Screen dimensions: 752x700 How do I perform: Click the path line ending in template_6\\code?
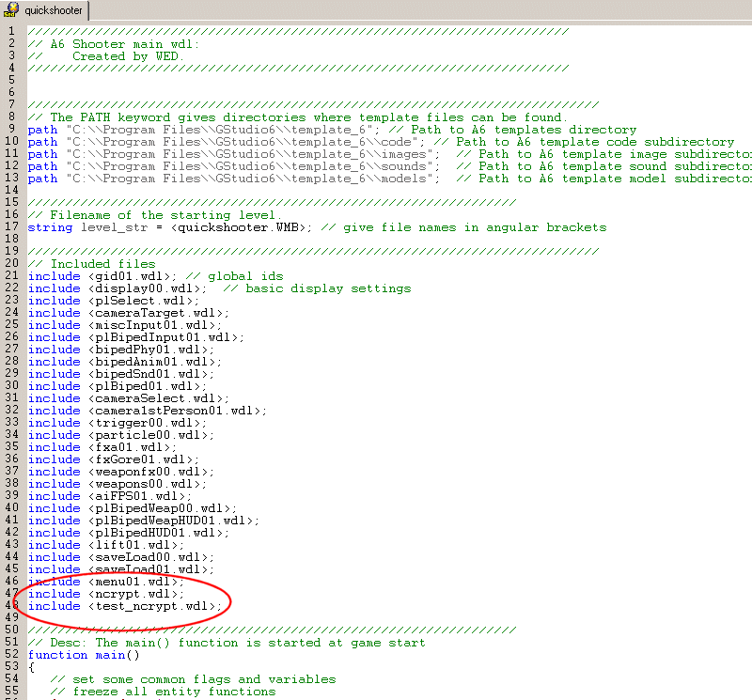[381, 142]
